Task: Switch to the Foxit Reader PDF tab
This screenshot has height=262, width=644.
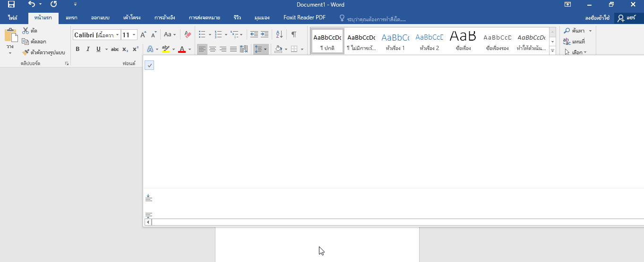Action: (x=304, y=18)
